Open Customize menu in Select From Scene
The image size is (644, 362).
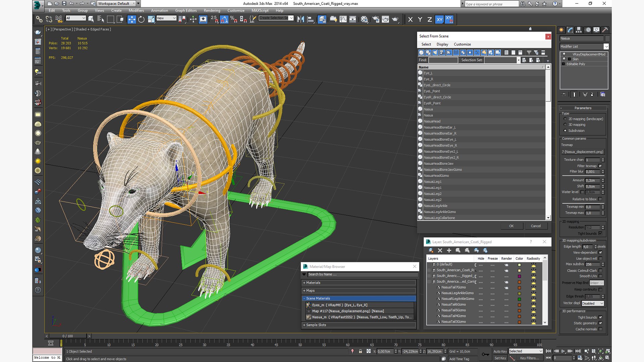click(x=462, y=44)
